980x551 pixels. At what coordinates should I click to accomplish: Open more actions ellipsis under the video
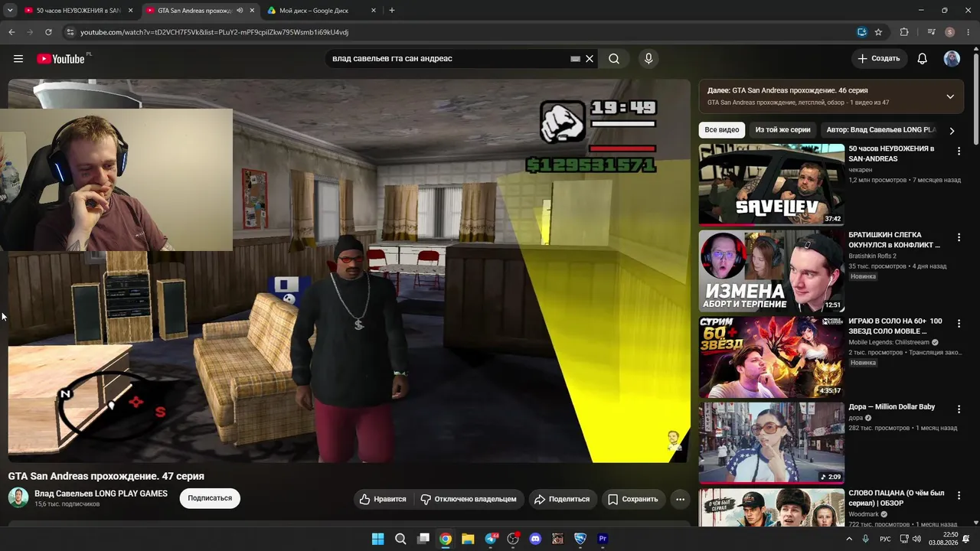click(x=680, y=499)
